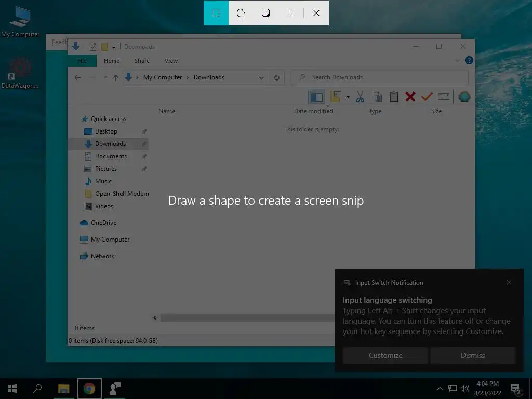
Task: Open Explorer help question icon
Action: point(469,60)
